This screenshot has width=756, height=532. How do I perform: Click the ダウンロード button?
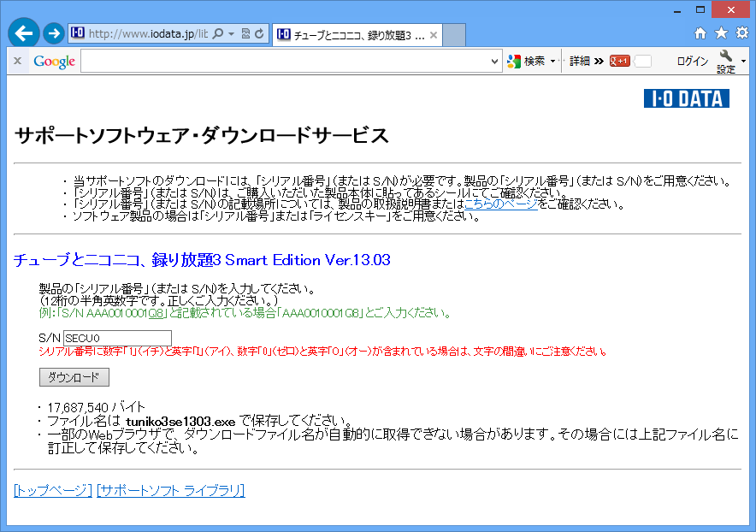click(x=74, y=377)
